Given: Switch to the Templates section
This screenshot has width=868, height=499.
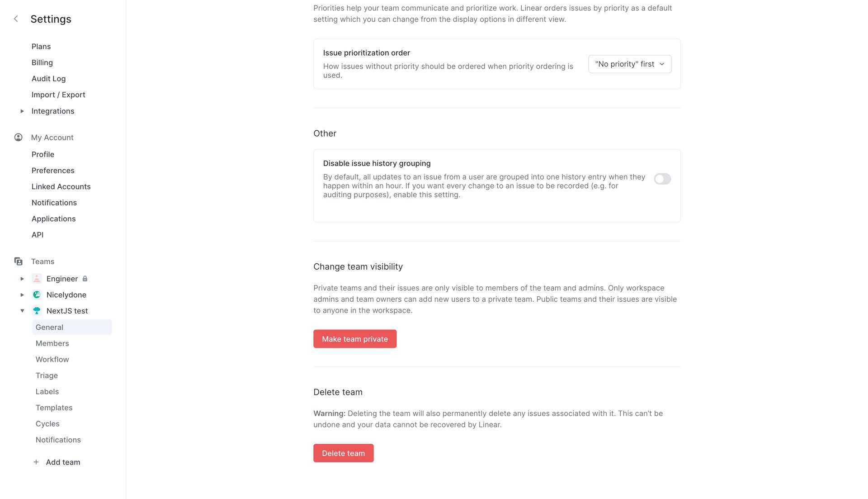Looking at the screenshot, I should coord(54,407).
